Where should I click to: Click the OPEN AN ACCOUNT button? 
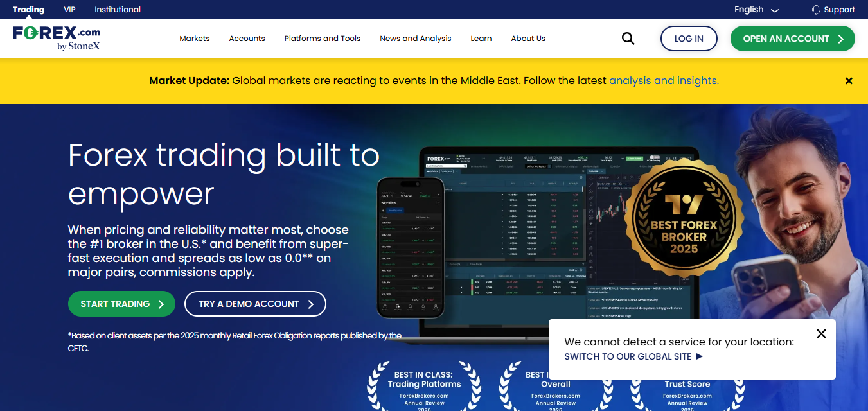pyautogui.click(x=793, y=39)
